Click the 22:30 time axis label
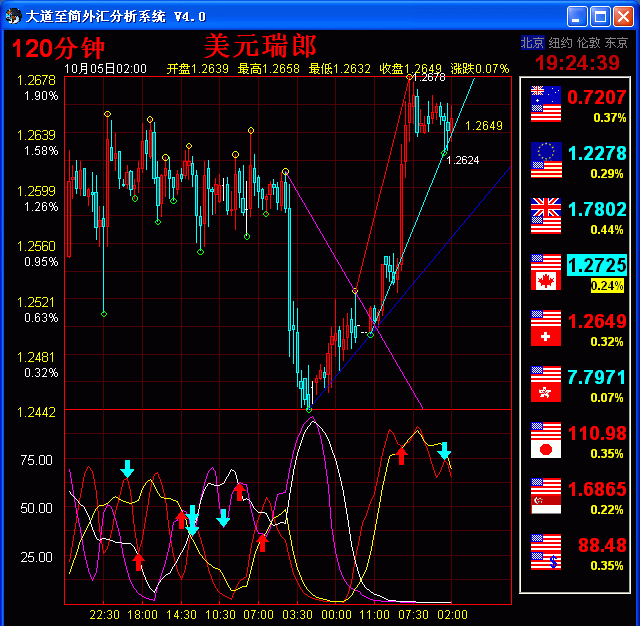Image resolution: width=640 pixels, height=626 pixels. coord(104,614)
